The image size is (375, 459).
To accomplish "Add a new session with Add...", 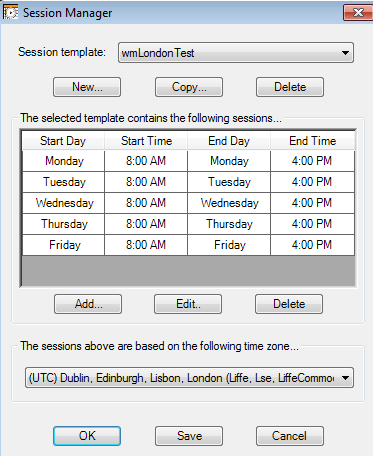I will 88,304.
